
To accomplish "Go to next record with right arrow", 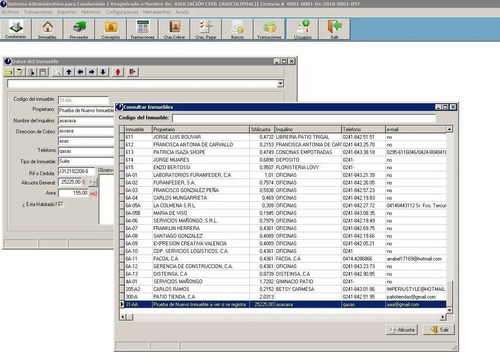I will [x=92, y=72].
